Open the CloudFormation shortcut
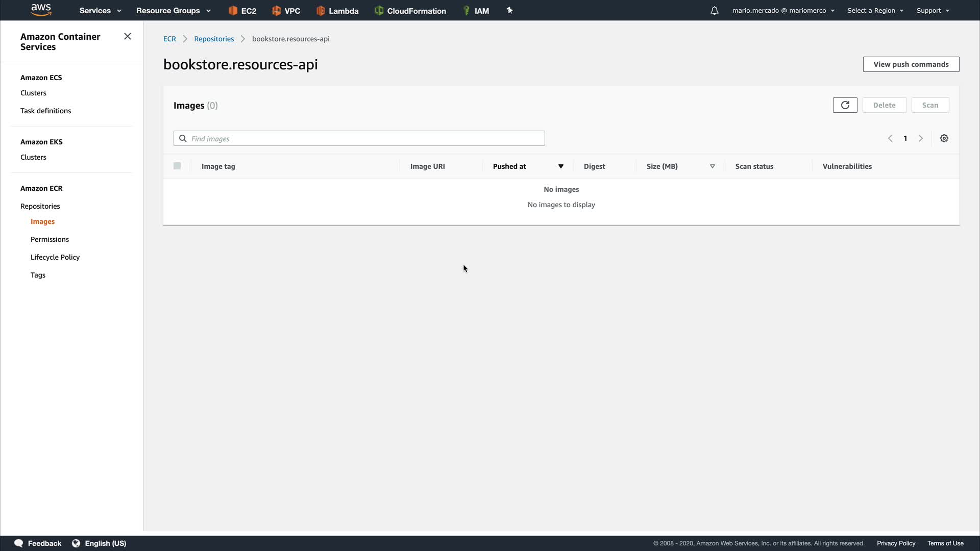Image resolution: width=980 pixels, height=551 pixels. click(410, 11)
